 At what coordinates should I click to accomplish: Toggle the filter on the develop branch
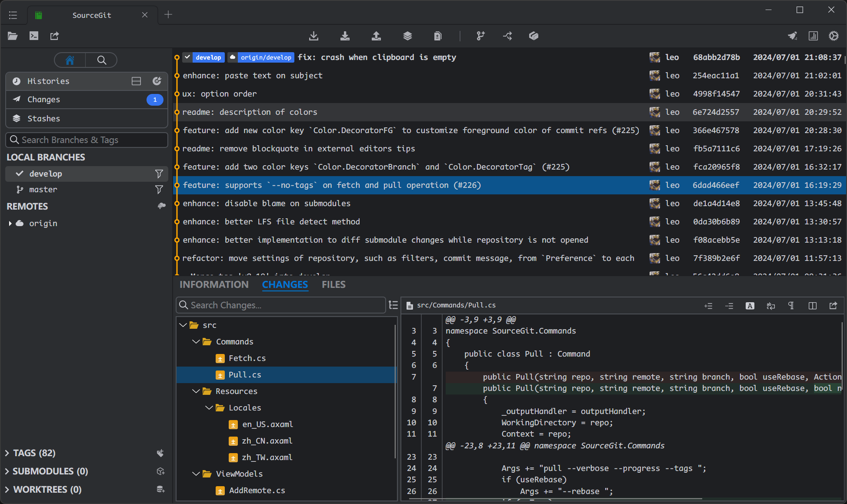[159, 174]
